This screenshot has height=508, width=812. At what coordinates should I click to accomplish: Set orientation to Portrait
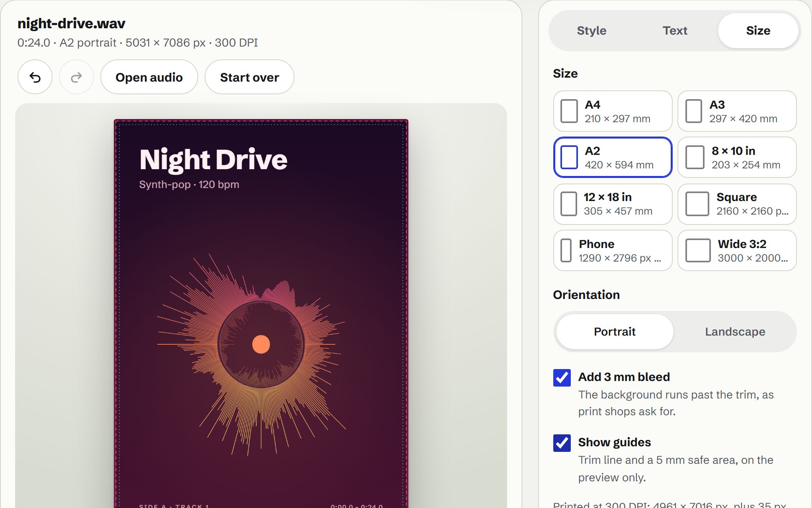pos(615,332)
